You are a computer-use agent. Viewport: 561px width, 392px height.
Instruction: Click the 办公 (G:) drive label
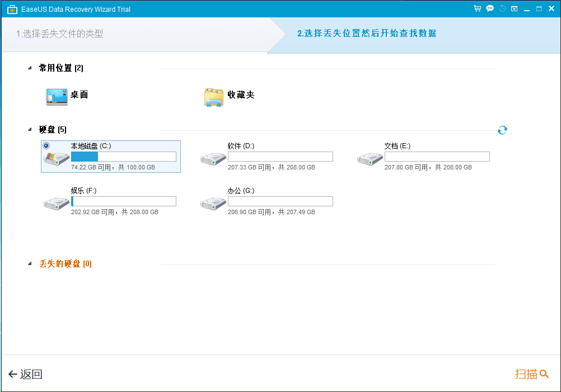pos(241,191)
